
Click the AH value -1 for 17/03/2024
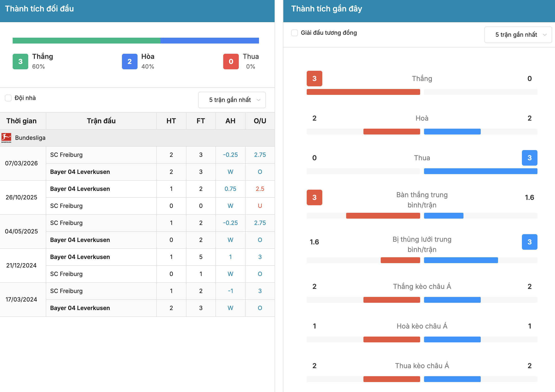pyautogui.click(x=231, y=291)
